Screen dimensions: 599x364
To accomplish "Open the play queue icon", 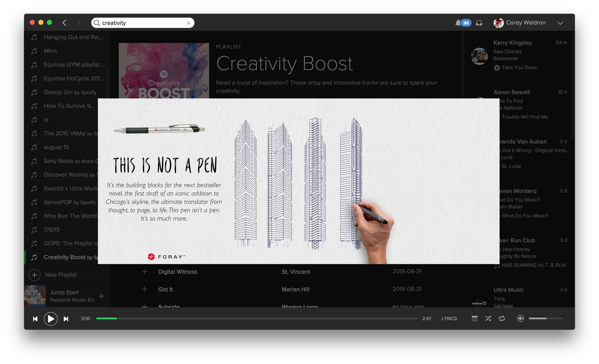I will 475,319.
